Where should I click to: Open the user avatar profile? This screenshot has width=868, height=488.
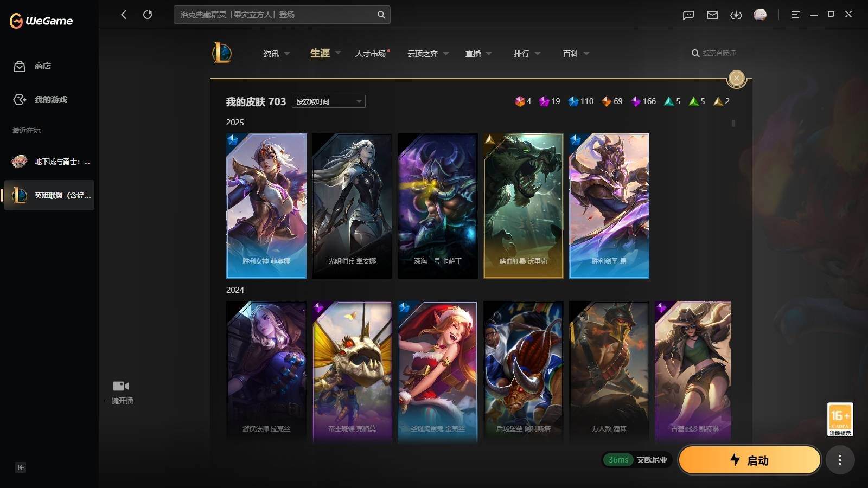(x=760, y=15)
